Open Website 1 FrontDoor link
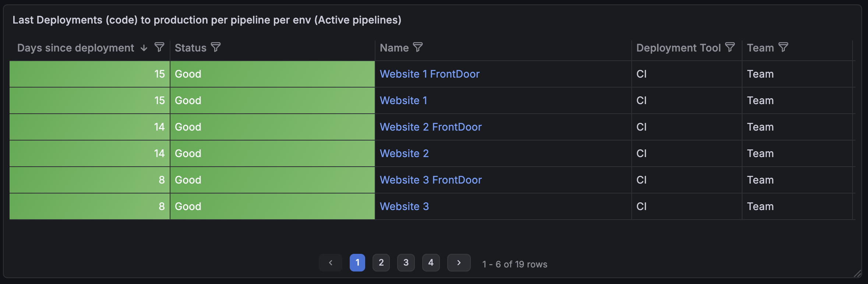Viewport: 868px width, 284px height. (x=430, y=74)
